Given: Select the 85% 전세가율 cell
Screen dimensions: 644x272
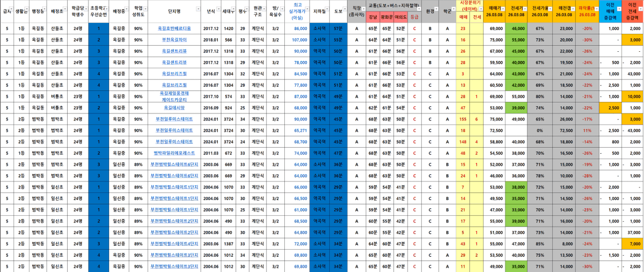Looking at the screenshot, I should (540, 244).
